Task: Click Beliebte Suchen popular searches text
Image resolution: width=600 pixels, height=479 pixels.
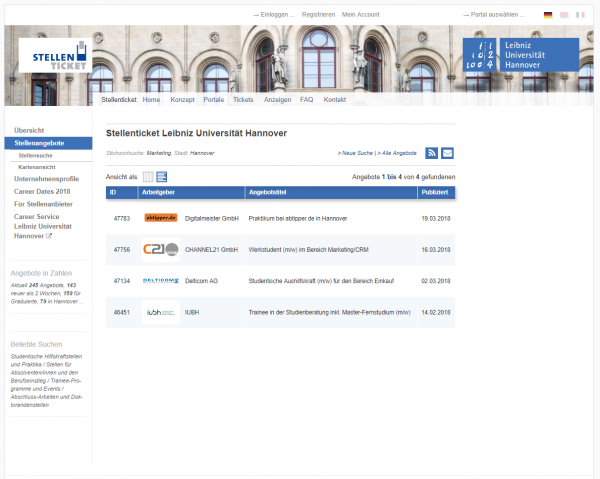Action: (46, 381)
